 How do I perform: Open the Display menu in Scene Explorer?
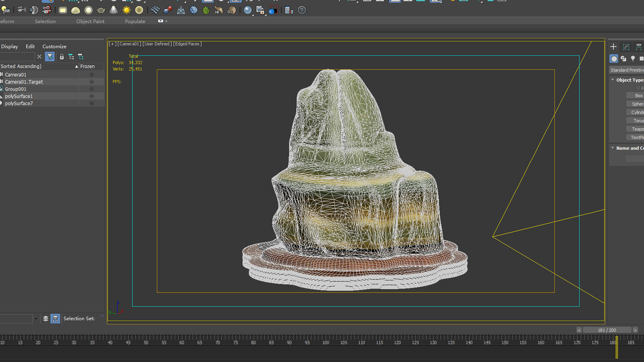[9, 47]
